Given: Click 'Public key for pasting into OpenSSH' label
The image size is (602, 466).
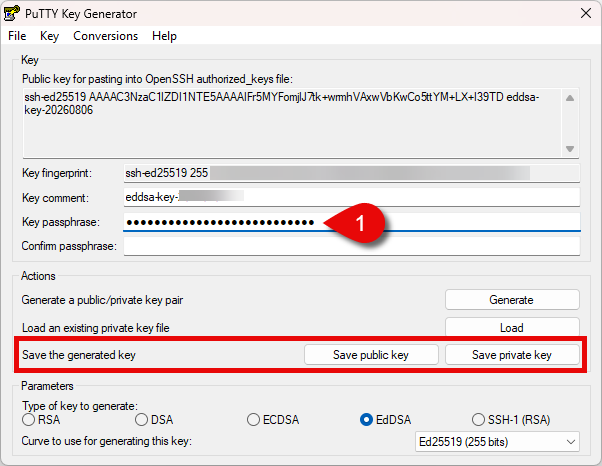Looking at the screenshot, I should [157, 79].
